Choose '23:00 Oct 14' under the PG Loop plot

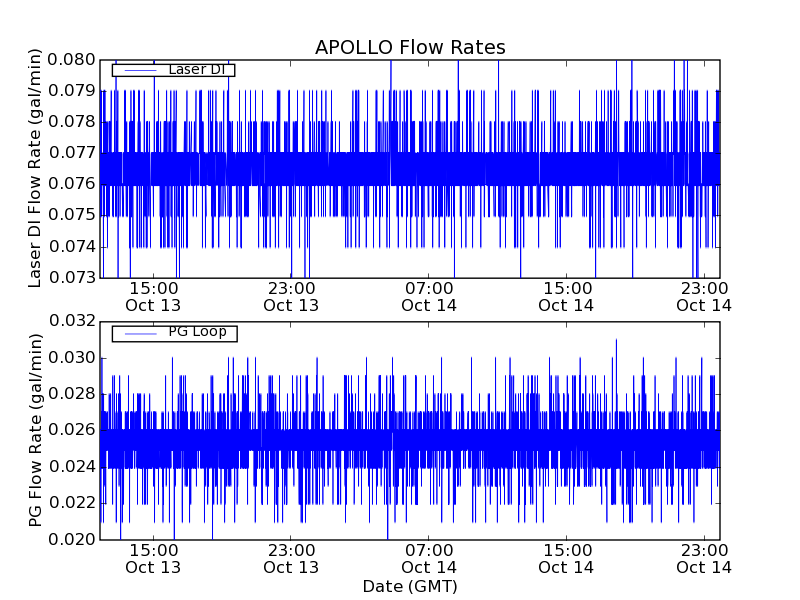704,559
